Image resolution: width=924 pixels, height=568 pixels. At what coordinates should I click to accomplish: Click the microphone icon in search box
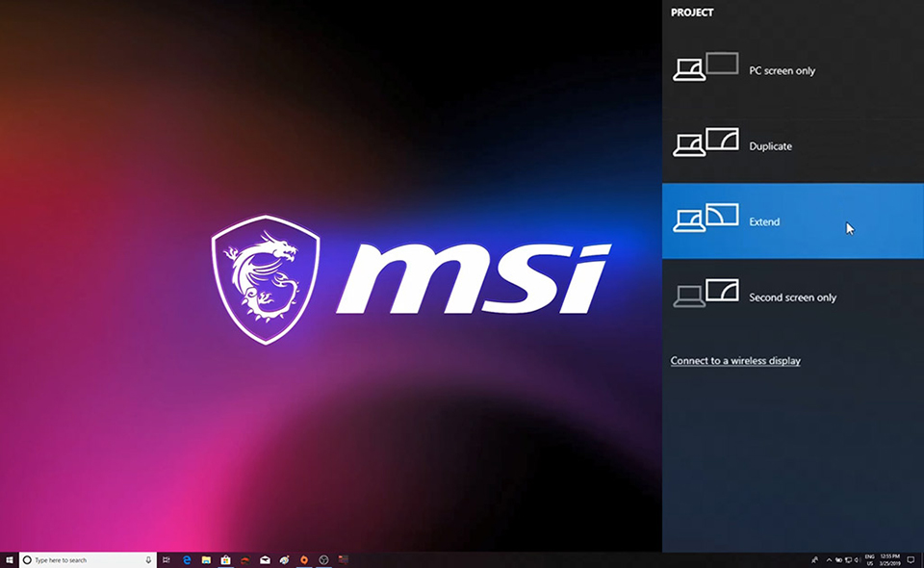coord(148,559)
